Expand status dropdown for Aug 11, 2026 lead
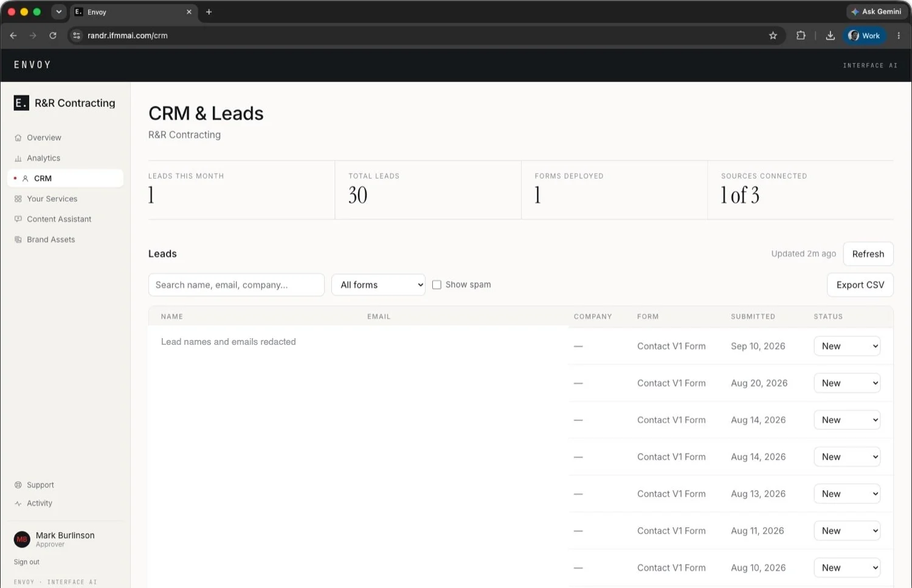Image resolution: width=912 pixels, height=588 pixels. click(x=847, y=531)
